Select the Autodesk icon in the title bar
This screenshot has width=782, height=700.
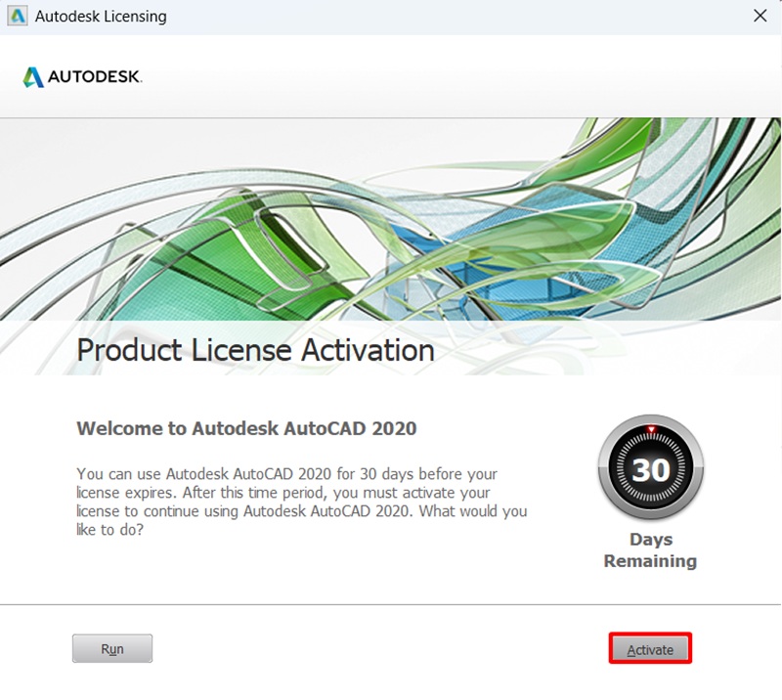(x=17, y=16)
